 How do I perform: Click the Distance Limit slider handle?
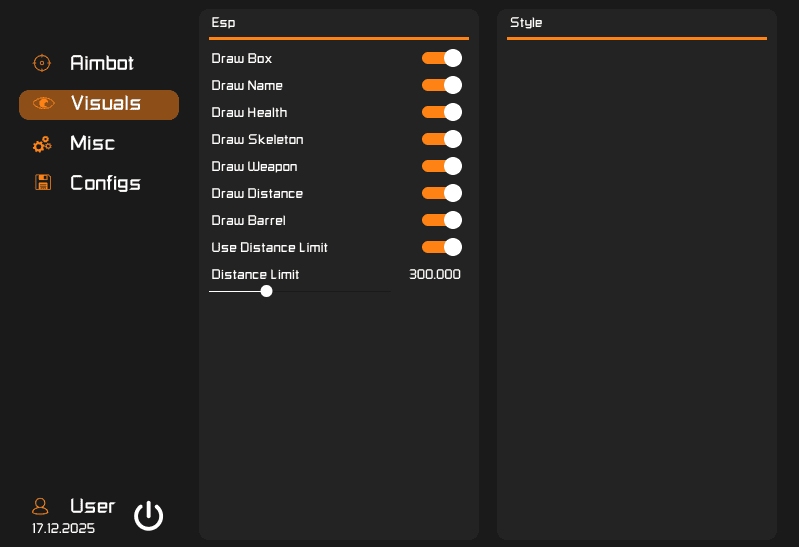266,291
